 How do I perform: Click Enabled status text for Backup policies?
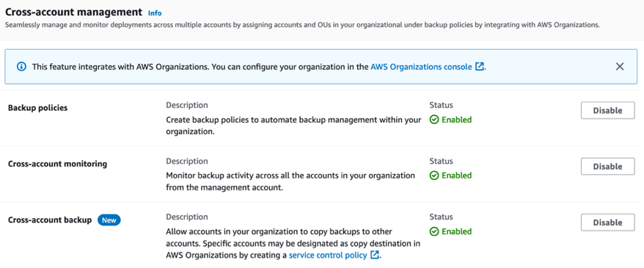(x=456, y=120)
